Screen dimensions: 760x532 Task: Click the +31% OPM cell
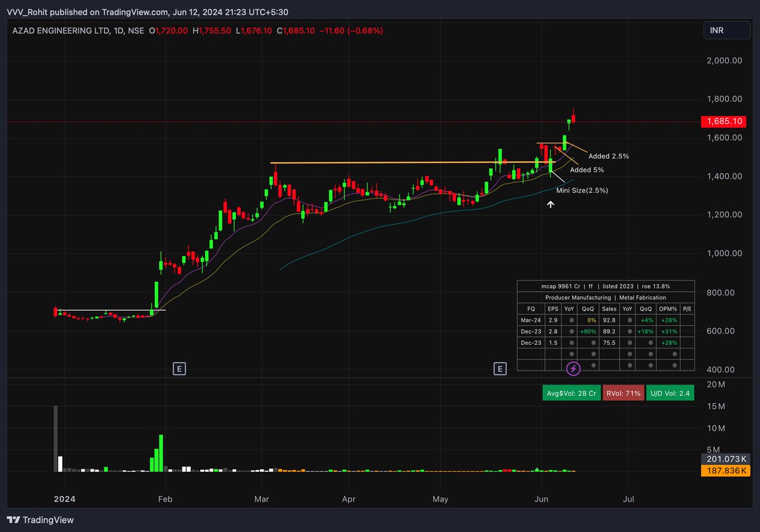(x=668, y=331)
